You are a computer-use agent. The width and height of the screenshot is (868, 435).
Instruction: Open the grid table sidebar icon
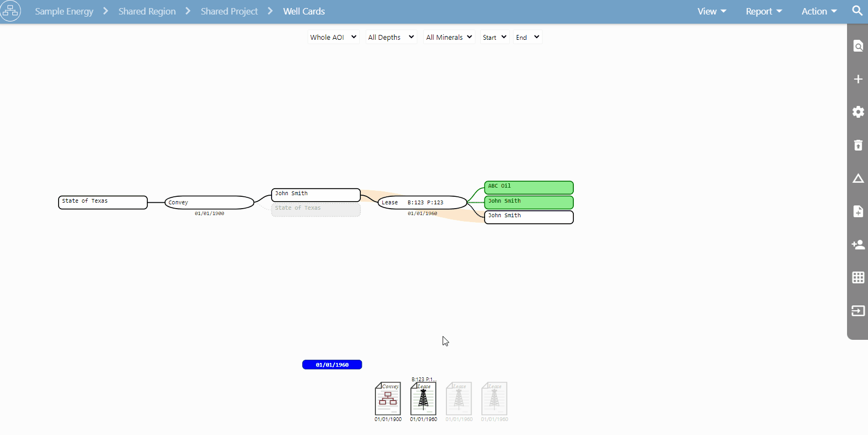858,277
